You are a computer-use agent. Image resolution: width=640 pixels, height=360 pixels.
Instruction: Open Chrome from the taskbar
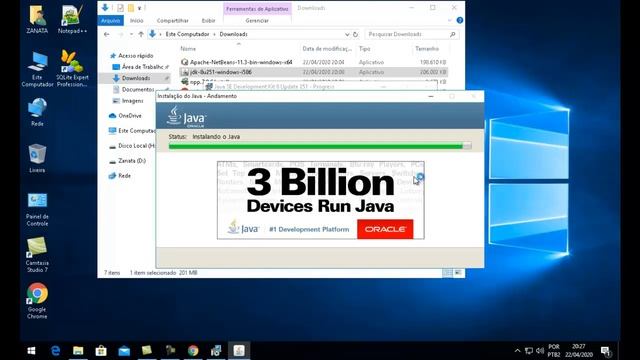(x=193, y=351)
